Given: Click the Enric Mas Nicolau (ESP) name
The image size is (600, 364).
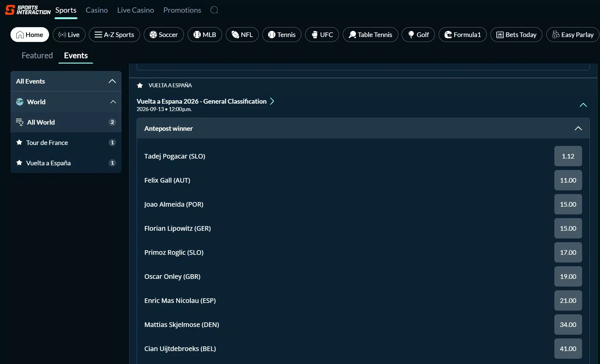Looking at the screenshot, I should (180, 300).
